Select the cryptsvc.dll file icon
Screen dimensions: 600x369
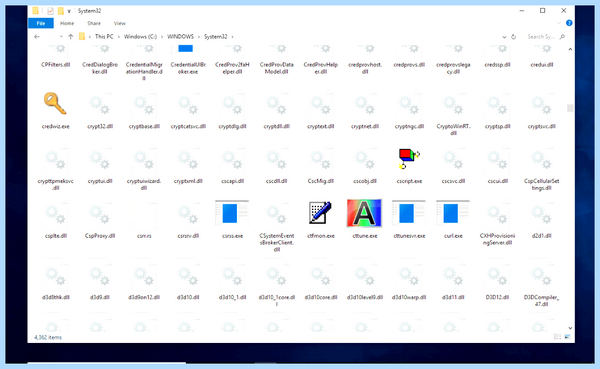(x=541, y=105)
